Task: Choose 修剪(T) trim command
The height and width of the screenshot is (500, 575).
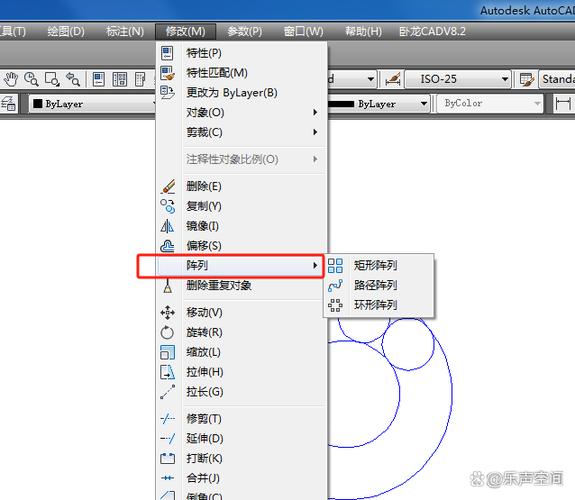Action: (241, 419)
